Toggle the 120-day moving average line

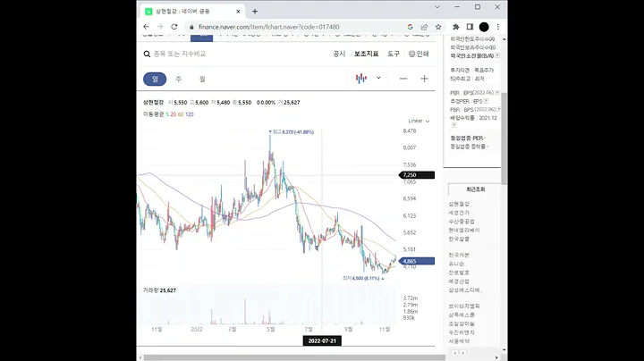point(190,114)
